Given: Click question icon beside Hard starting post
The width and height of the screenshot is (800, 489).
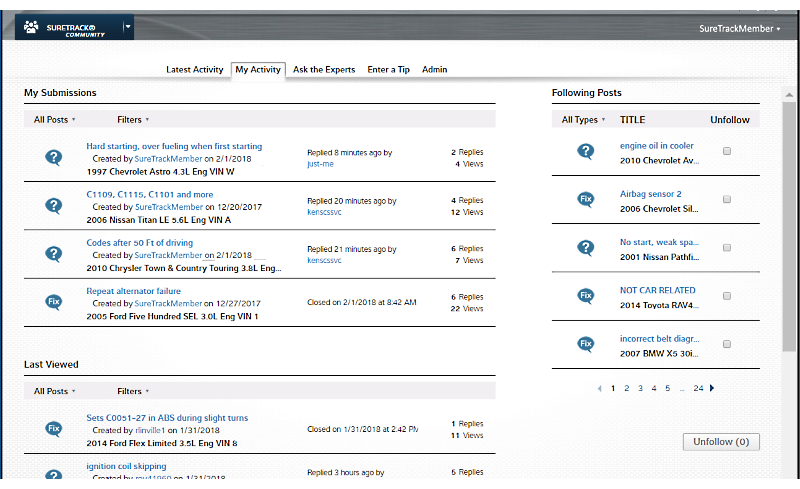Looking at the screenshot, I should 54,157.
